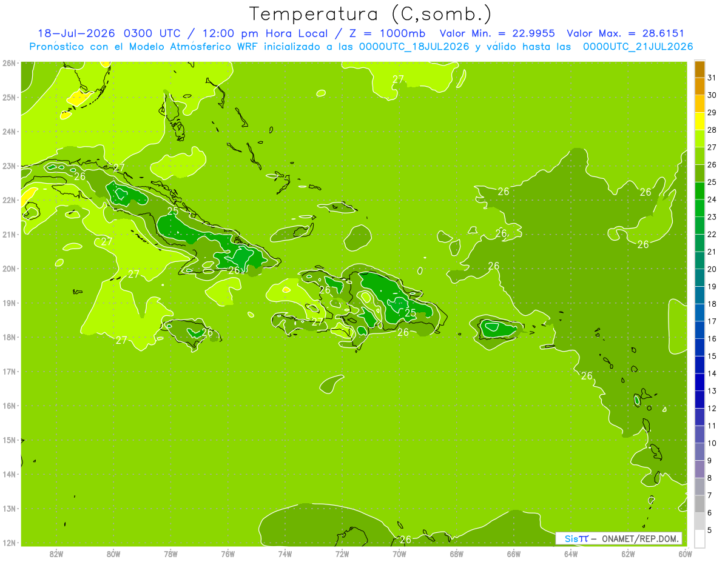Pick the purple legend swatch between 9 and 10
728x562 pixels.
[x=699, y=452]
